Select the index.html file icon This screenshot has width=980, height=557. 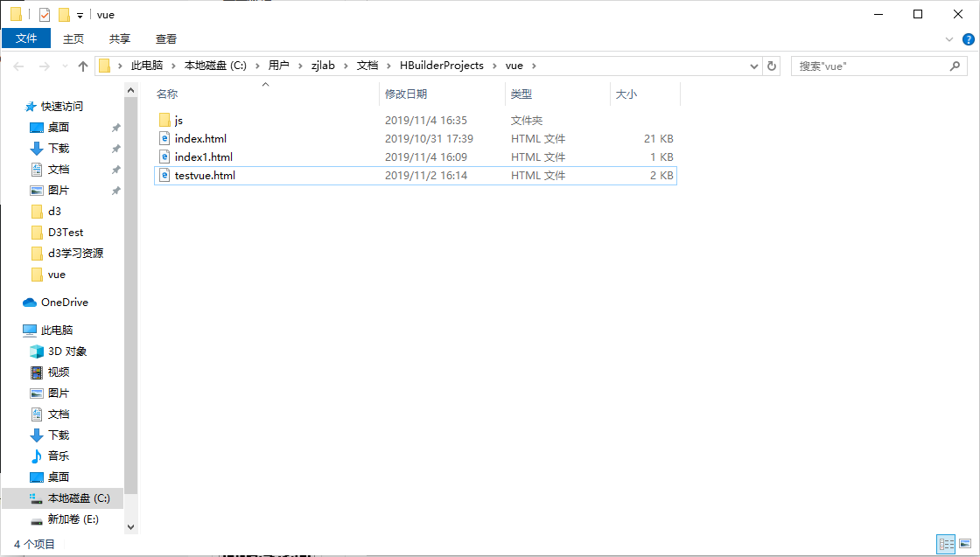tap(165, 139)
